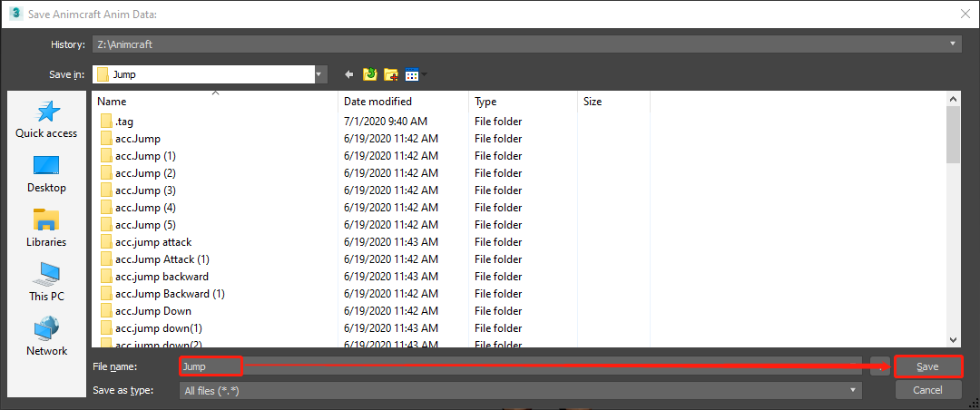Sort the list by Name column

coord(215,102)
